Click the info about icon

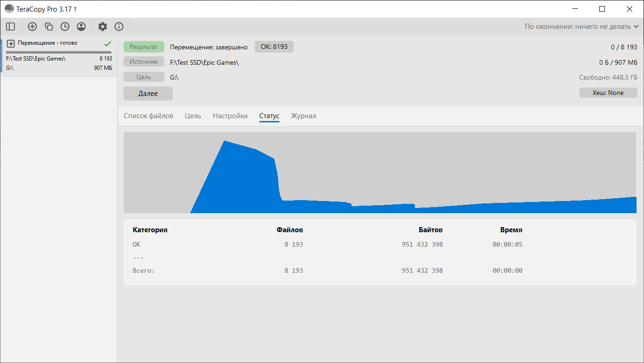coord(119,27)
